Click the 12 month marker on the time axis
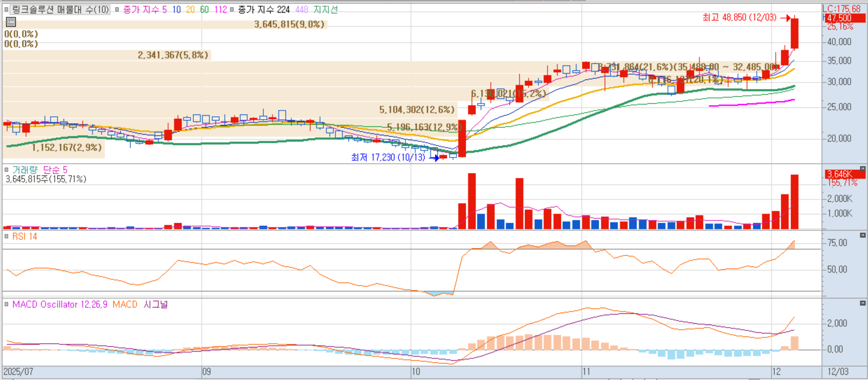868x380 pixels. [x=776, y=372]
